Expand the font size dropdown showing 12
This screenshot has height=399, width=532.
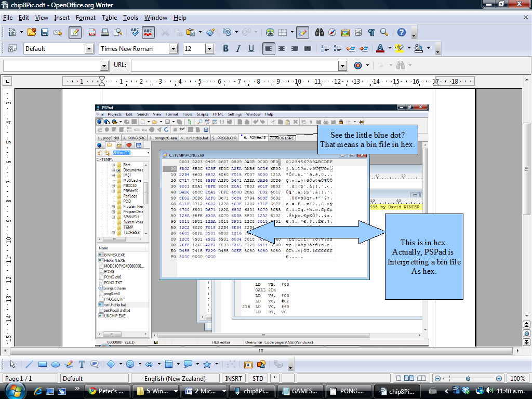pyautogui.click(x=210, y=49)
